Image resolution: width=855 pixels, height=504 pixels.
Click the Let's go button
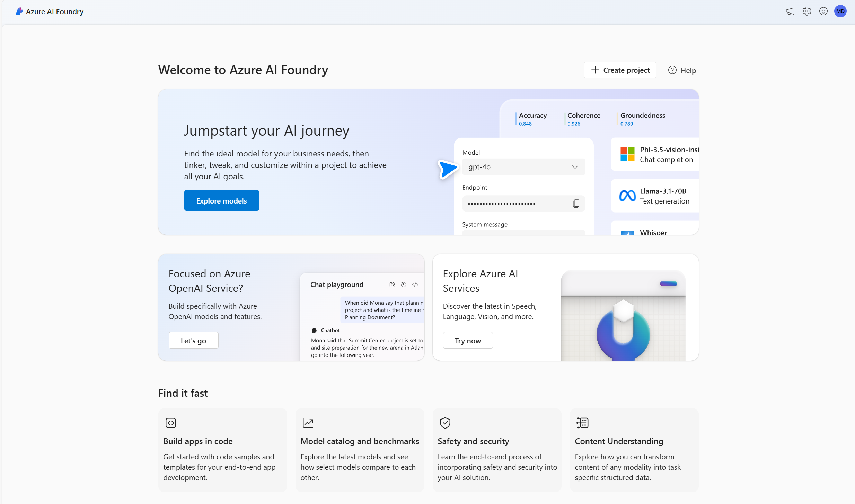pos(194,340)
